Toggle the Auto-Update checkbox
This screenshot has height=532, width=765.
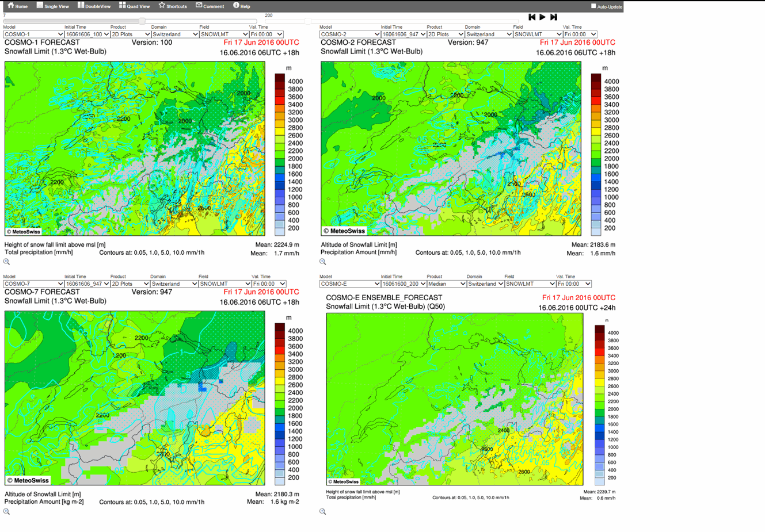click(x=593, y=6)
